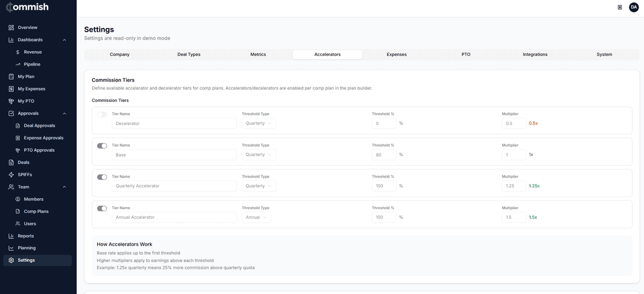Click the Users group icon
644x294 pixels.
18,224
